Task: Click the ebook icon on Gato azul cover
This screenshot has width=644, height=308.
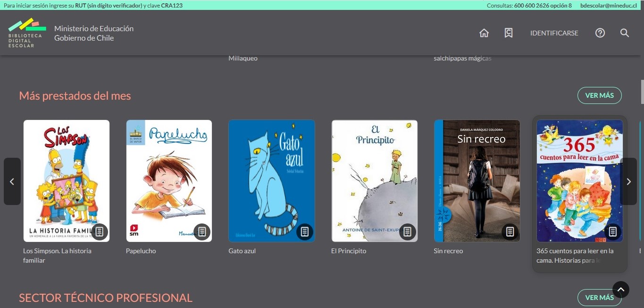Action: click(x=305, y=231)
